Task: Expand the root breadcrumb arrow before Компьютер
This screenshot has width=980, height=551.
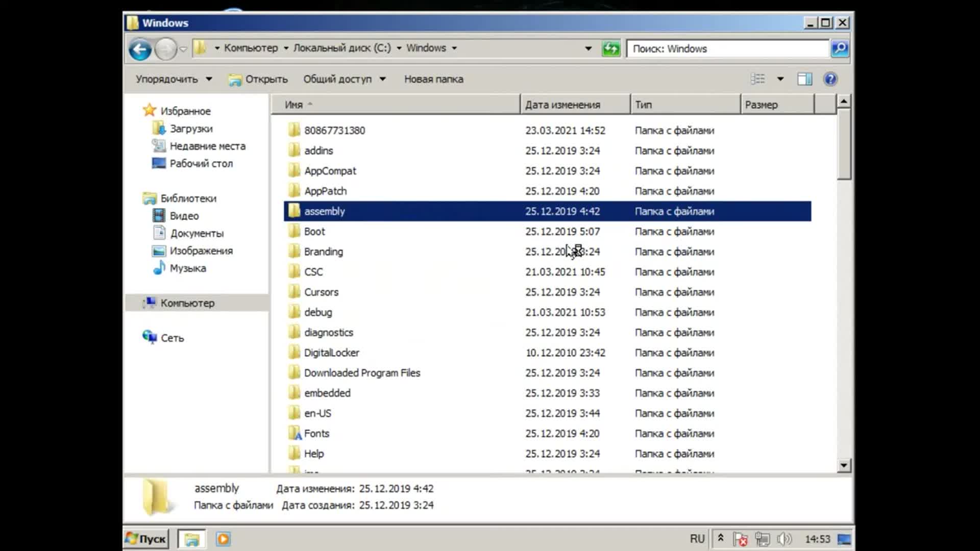Action: [217, 48]
